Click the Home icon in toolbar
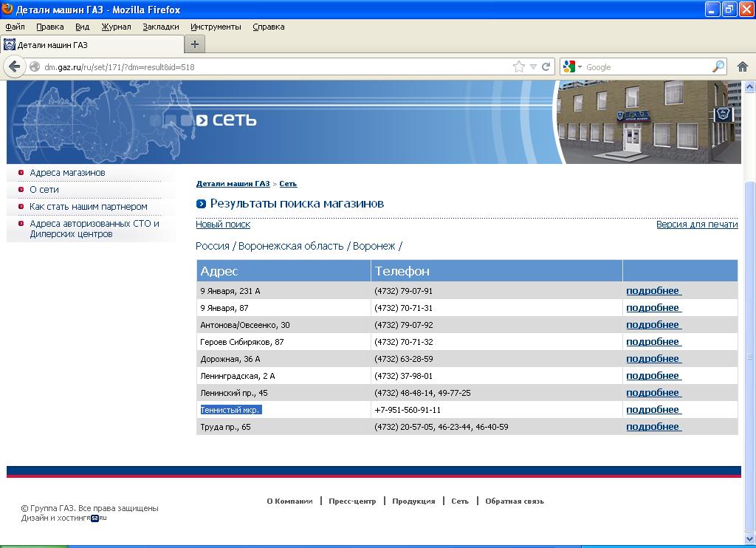Viewport: 756px width, 548px height. (x=743, y=66)
